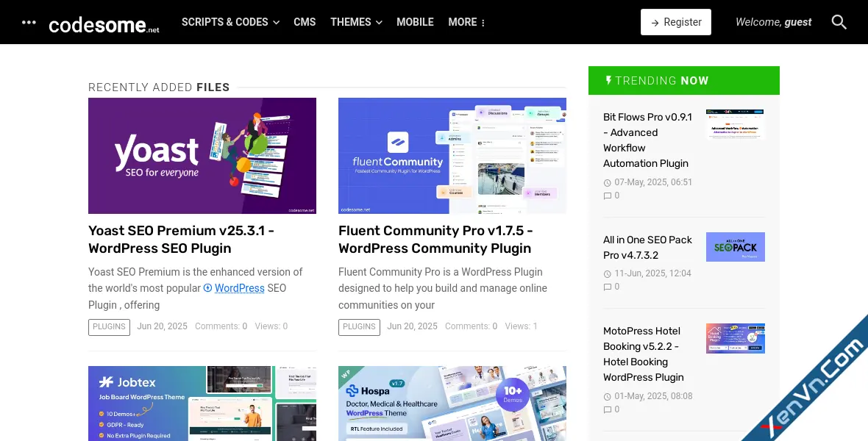Follow the WordPress hyperlink in description
This screenshot has height=441, width=868.
[239, 288]
